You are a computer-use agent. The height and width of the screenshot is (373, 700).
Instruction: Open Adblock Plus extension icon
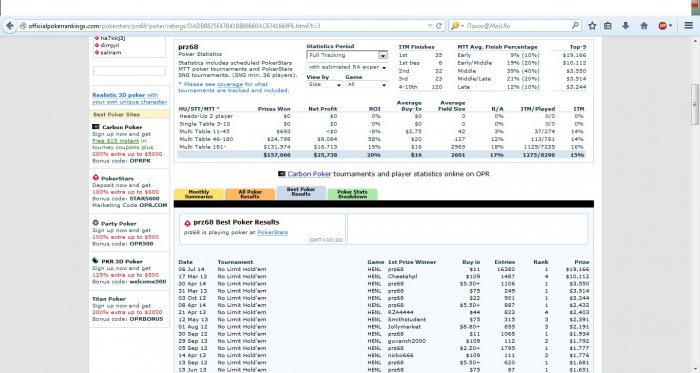pyautogui.click(x=663, y=26)
